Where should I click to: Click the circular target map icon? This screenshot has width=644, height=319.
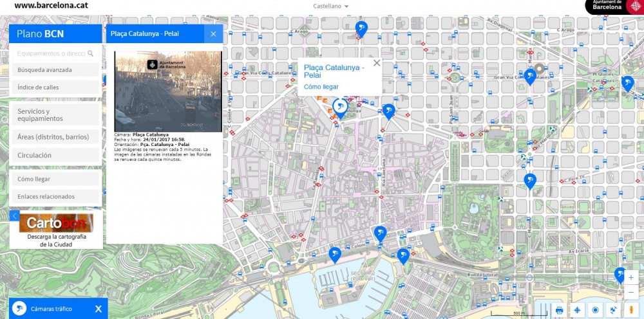click(596, 310)
